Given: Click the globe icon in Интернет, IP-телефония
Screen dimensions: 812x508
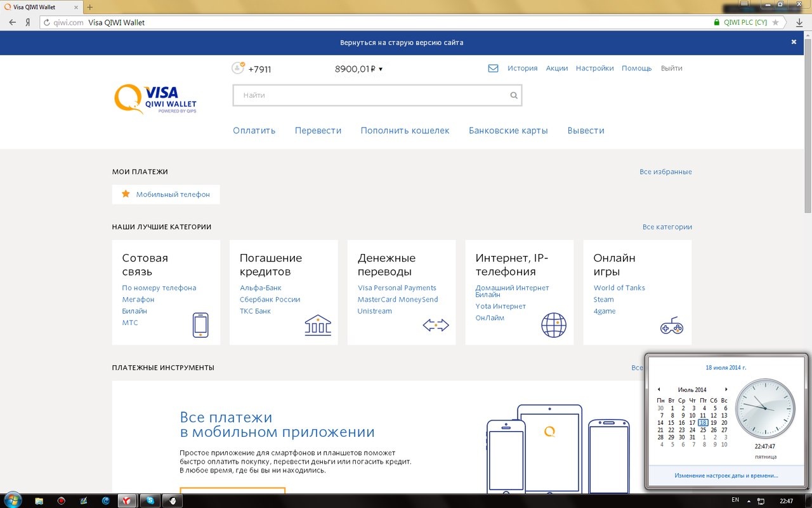Looking at the screenshot, I should click(554, 324).
